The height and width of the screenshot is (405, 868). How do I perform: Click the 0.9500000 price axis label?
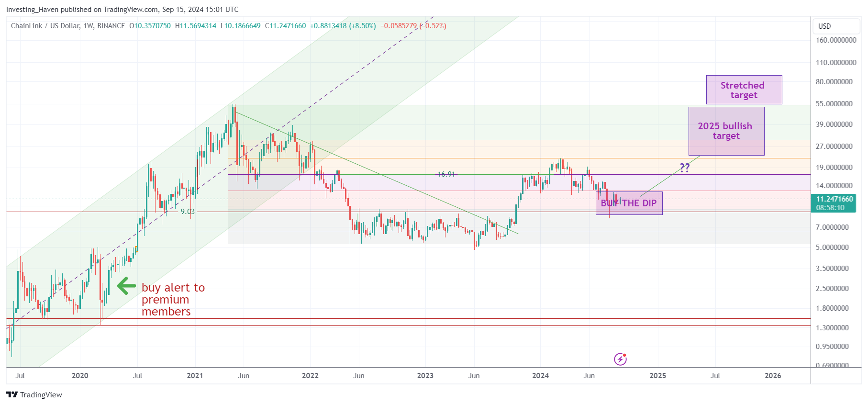[x=832, y=347]
